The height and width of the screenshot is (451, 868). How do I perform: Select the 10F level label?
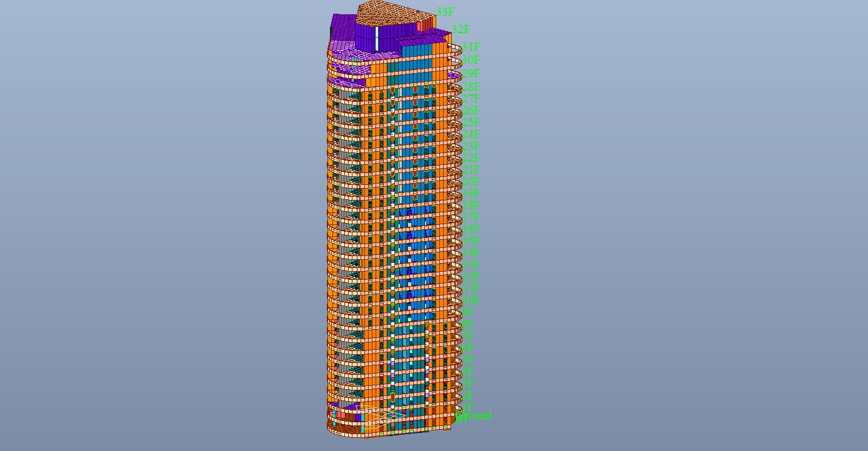[471, 300]
